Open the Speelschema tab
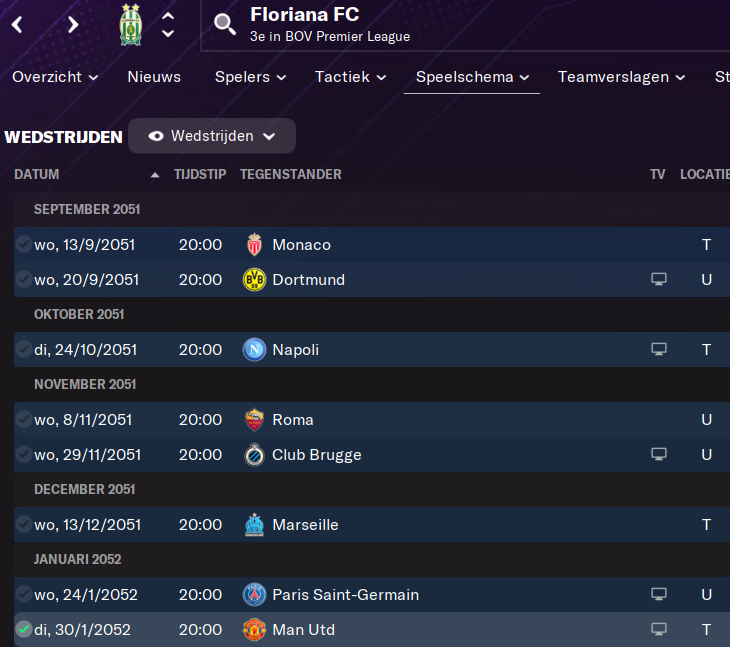 point(472,77)
